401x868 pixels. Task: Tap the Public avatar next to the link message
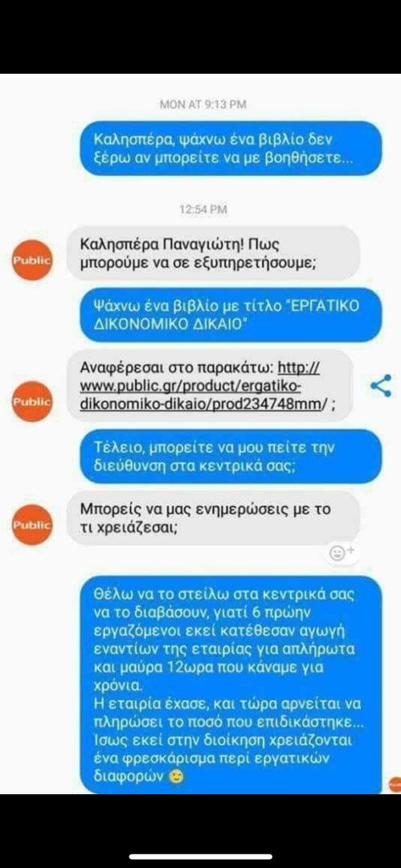tap(32, 401)
